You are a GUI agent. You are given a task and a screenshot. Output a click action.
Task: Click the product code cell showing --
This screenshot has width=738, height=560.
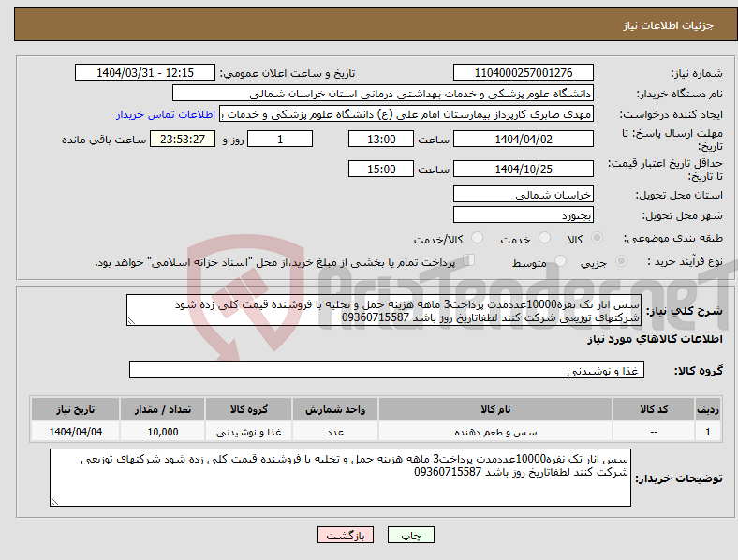coord(654,432)
